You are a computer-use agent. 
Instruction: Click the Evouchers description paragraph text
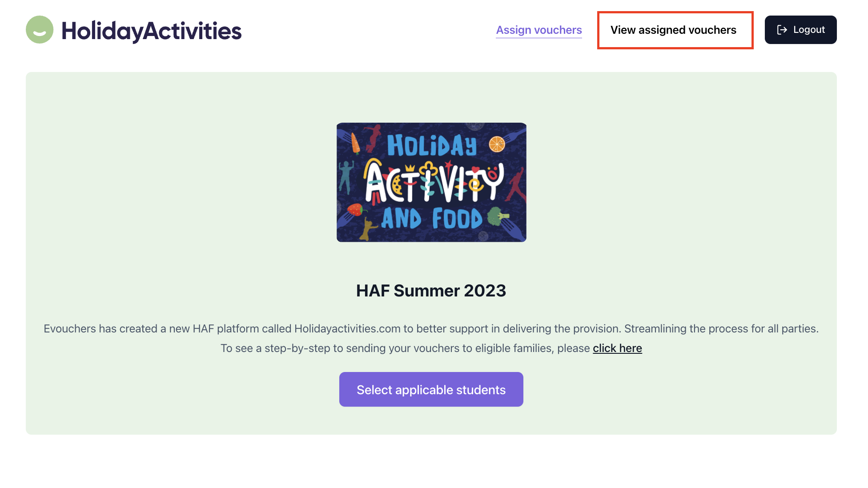(x=430, y=328)
